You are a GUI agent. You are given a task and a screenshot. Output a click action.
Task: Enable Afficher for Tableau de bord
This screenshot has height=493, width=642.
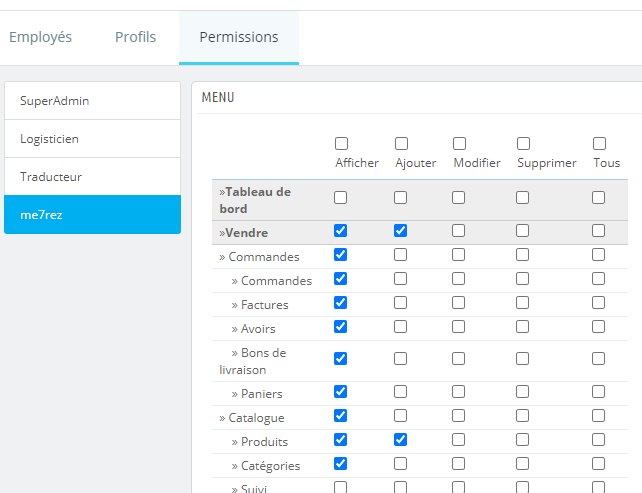click(x=341, y=198)
